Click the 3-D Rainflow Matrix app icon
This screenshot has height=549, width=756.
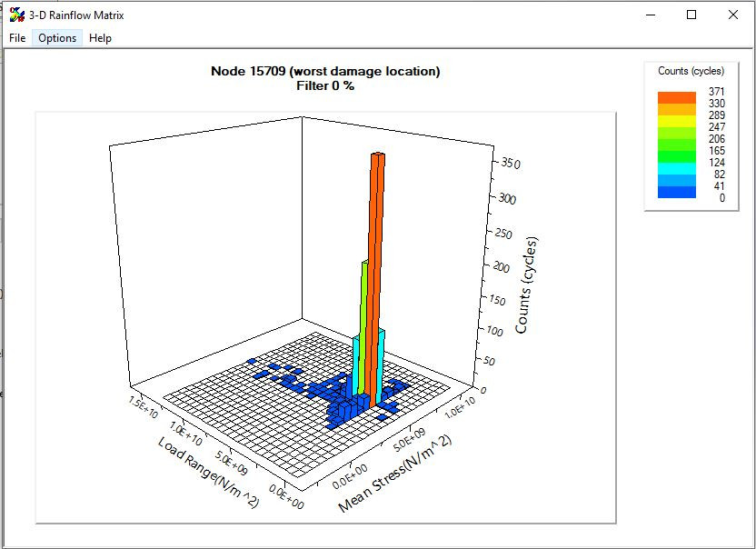(x=16, y=15)
